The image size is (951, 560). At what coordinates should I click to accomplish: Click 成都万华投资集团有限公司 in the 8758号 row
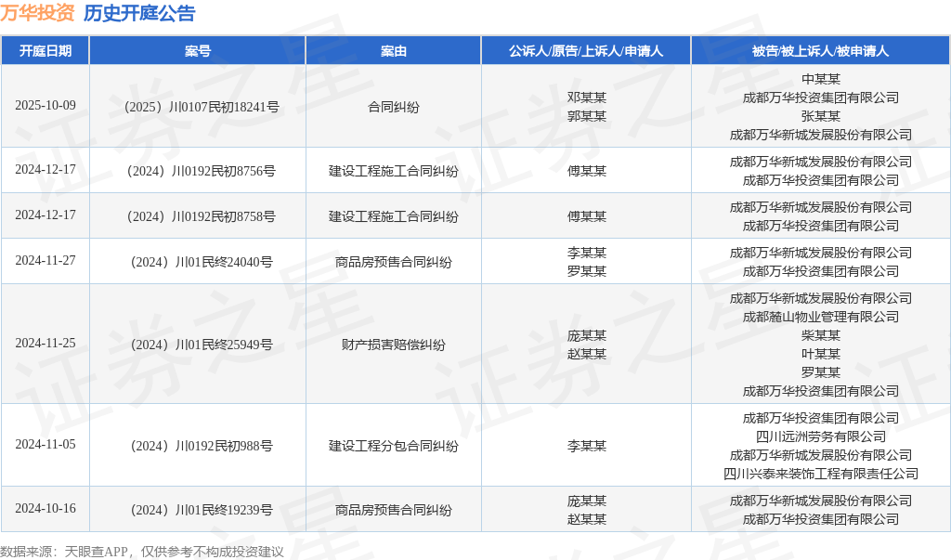click(x=821, y=226)
